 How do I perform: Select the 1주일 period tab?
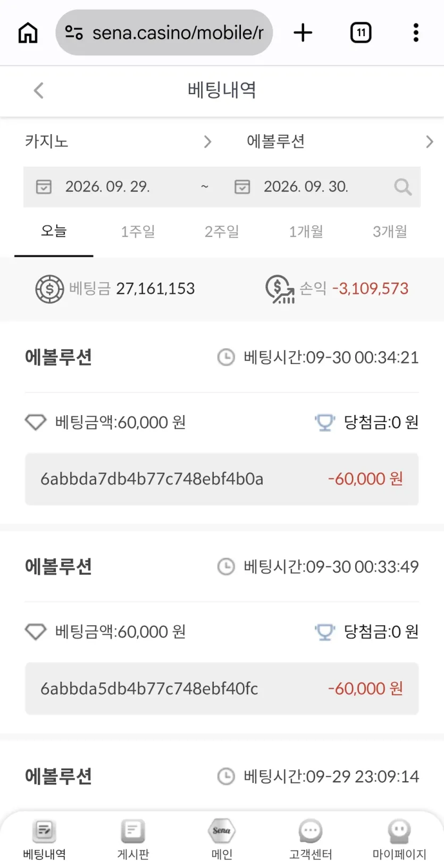click(x=138, y=232)
